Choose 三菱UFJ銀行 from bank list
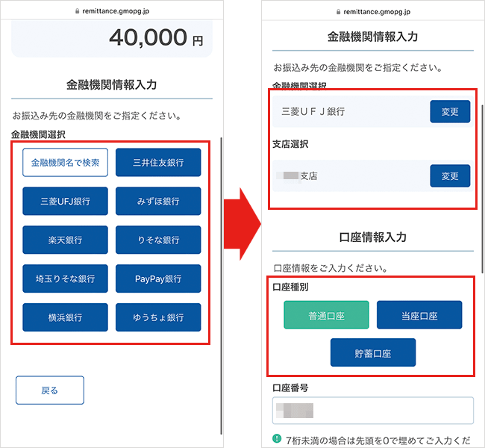The image size is (485, 448). click(65, 201)
